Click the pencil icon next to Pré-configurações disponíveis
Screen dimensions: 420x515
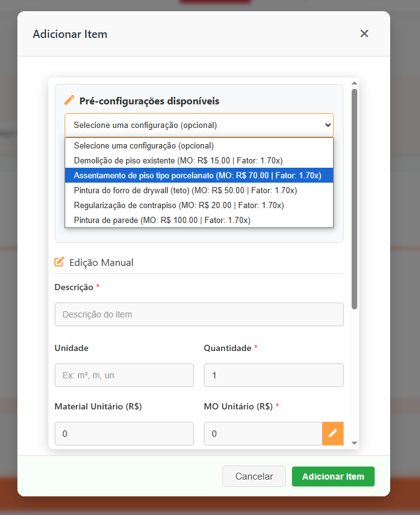(x=69, y=101)
